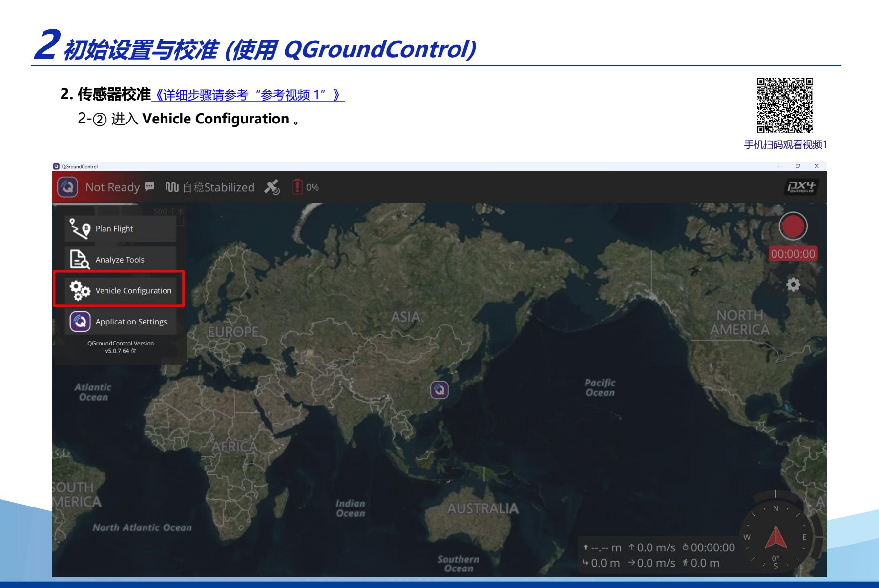The height and width of the screenshot is (588, 879).
Task: Click the 手机扫码观看视频1 caption
Action: point(785,144)
